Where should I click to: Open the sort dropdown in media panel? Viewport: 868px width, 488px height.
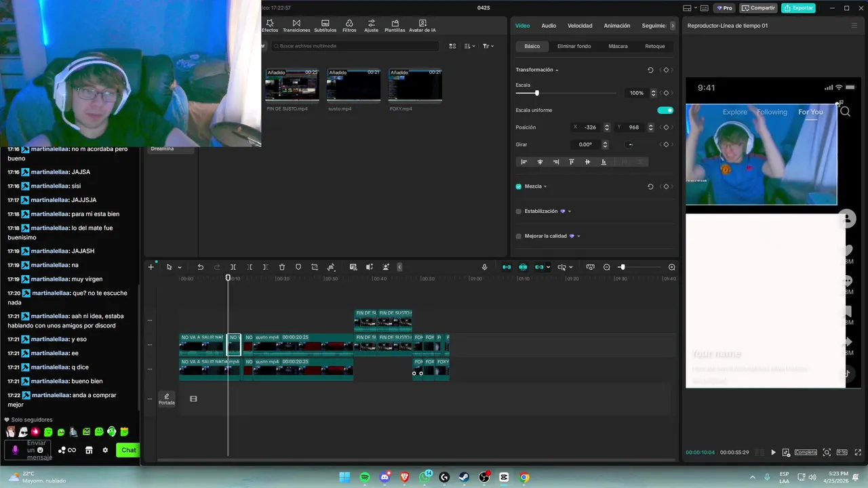469,46
